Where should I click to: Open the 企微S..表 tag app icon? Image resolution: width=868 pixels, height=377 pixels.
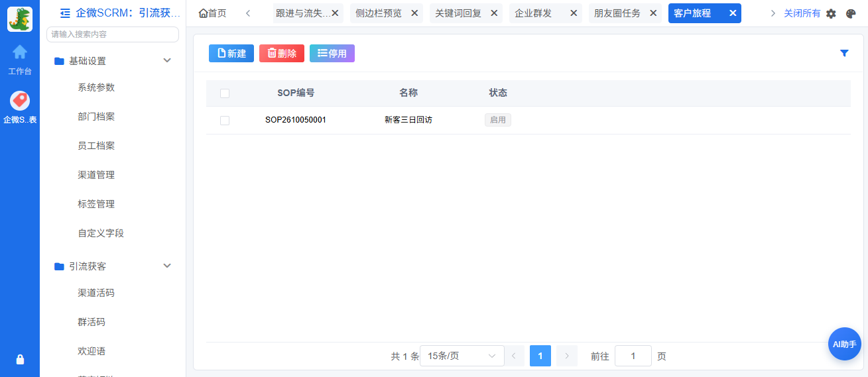(20, 101)
